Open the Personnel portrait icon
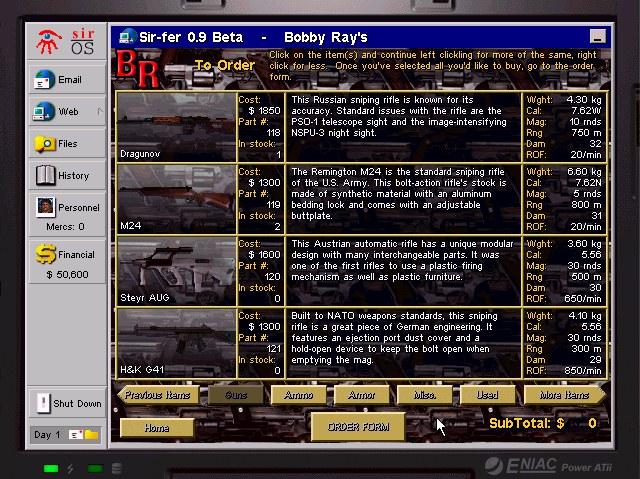This screenshot has width=640, height=479. coord(45,208)
